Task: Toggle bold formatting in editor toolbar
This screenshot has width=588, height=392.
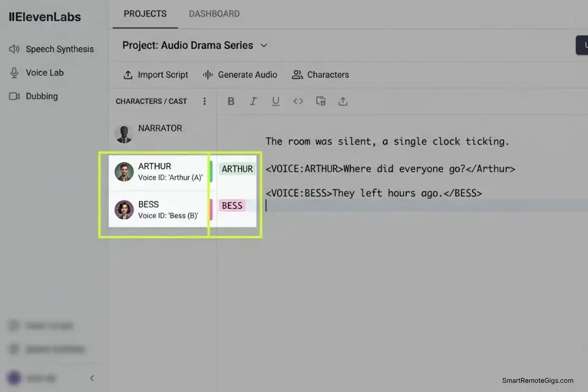Action: click(x=231, y=101)
